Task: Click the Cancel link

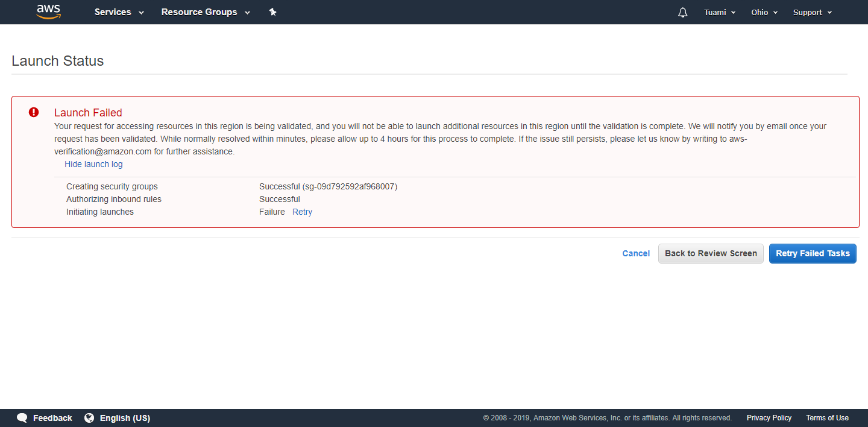Action: click(635, 253)
